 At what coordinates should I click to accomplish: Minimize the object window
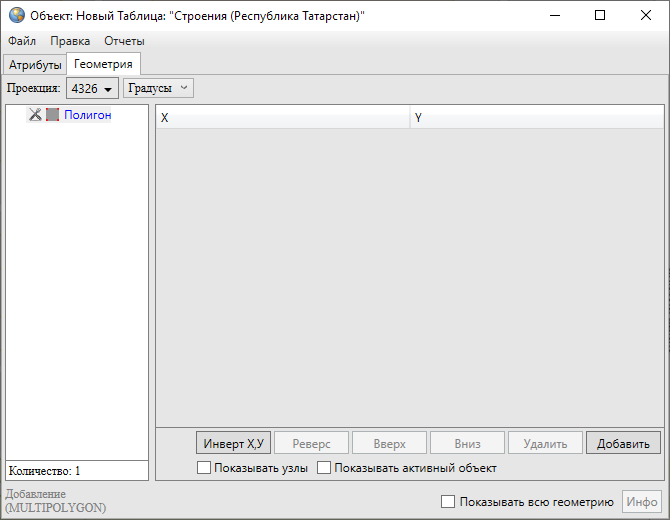553,15
